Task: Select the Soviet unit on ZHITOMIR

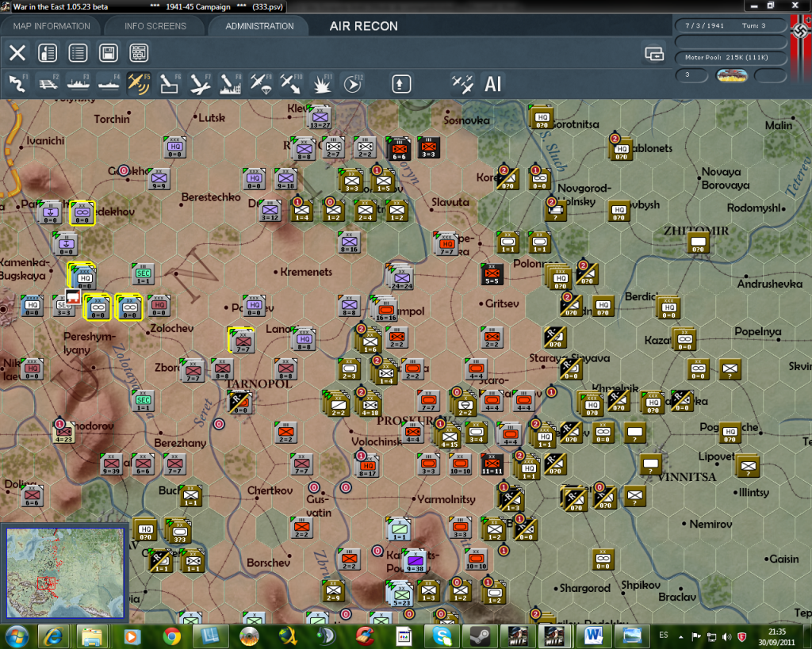Action: (698, 242)
